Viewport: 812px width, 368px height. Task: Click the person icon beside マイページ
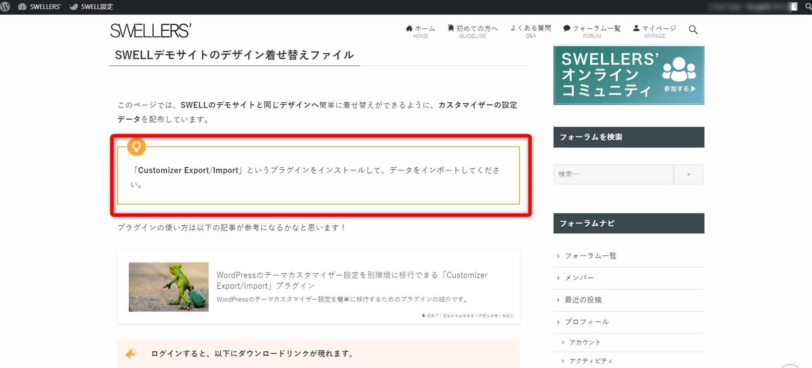click(x=636, y=28)
